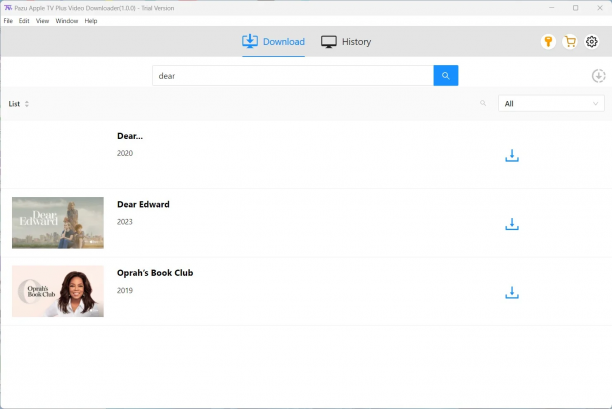This screenshot has height=409, width=612.
Task: Open the Edit menu
Action: point(24,21)
